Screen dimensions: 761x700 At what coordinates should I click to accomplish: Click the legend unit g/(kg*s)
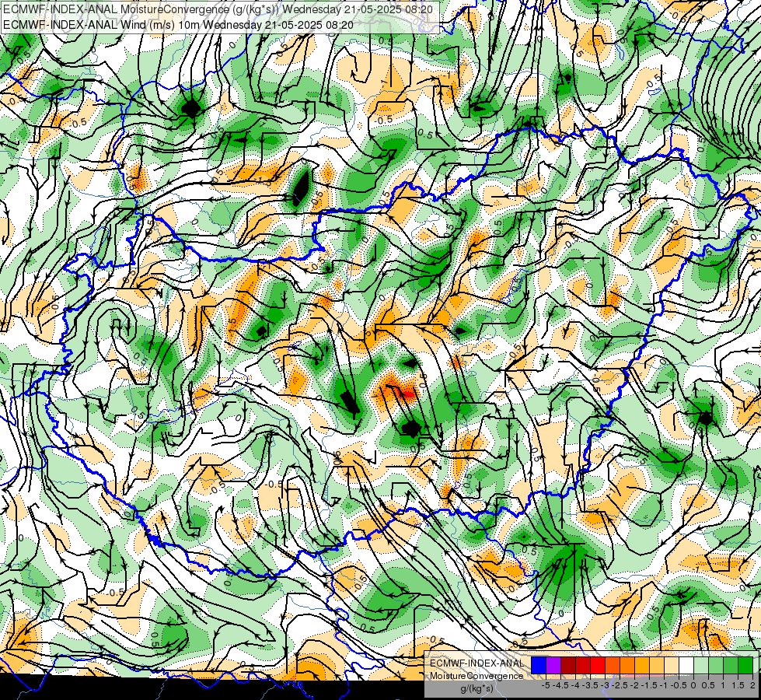click(x=476, y=688)
